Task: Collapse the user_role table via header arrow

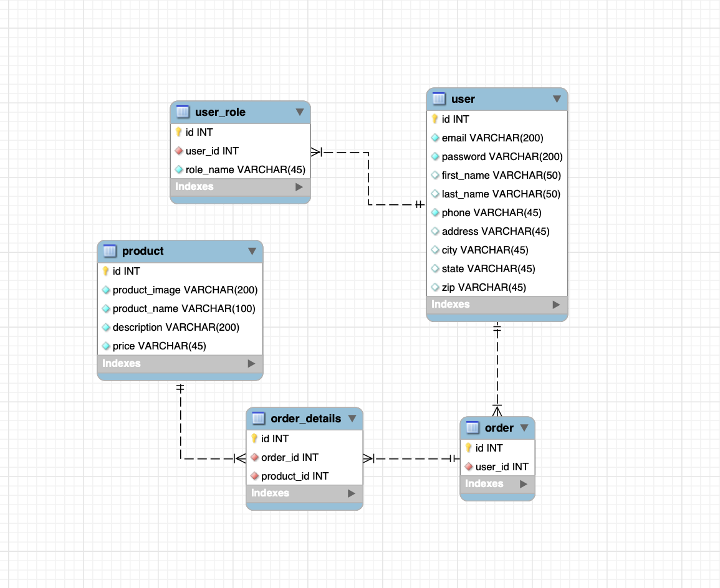Action: tap(300, 112)
